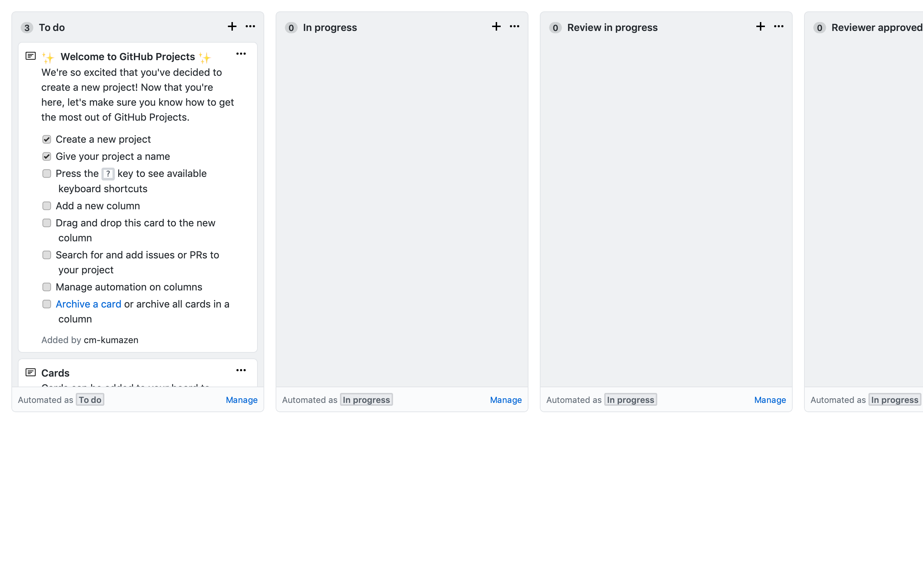923x588 pixels.
Task: Check 'Add a new column' task
Action: (47, 206)
